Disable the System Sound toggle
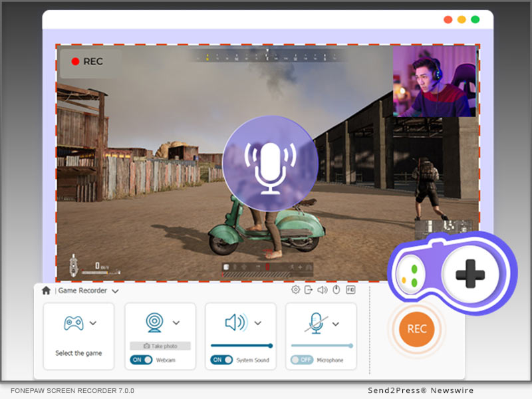The width and height of the screenshot is (532, 399). [221, 360]
